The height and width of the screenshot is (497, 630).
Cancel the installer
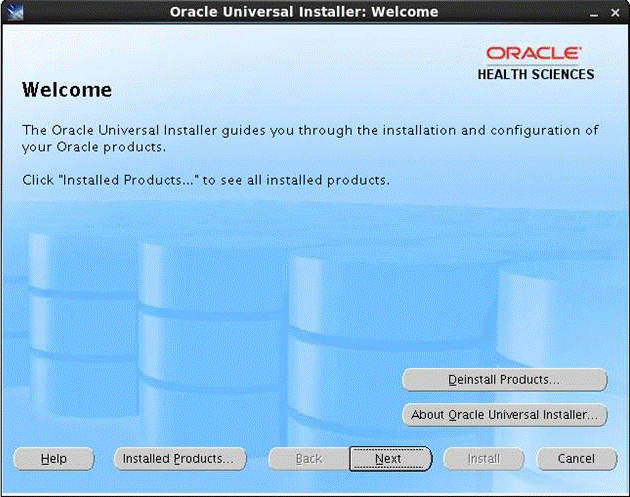(x=576, y=458)
